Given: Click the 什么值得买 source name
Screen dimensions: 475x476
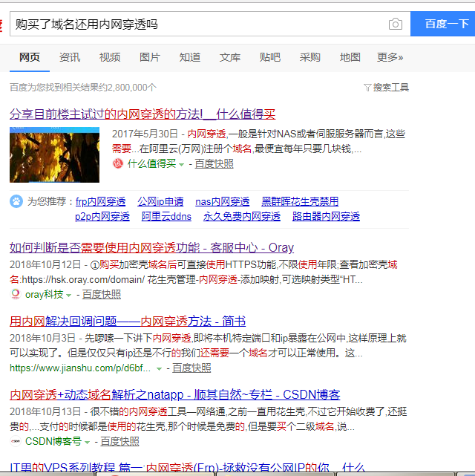Looking at the screenshot, I should tap(151, 163).
